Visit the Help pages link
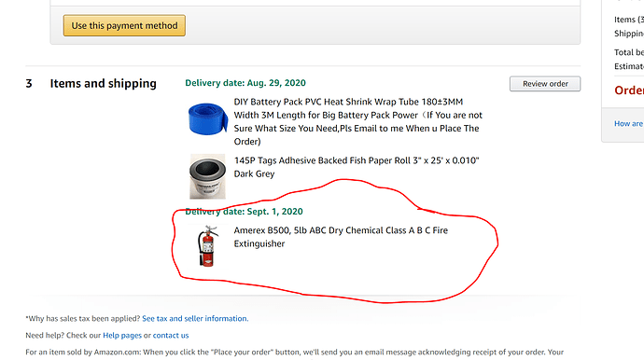 coord(122,336)
